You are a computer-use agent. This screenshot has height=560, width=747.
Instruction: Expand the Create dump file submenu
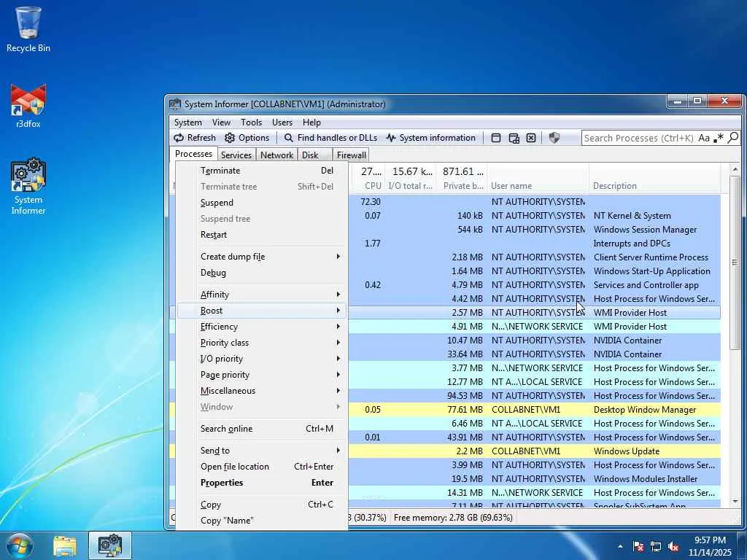click(262, 256)
